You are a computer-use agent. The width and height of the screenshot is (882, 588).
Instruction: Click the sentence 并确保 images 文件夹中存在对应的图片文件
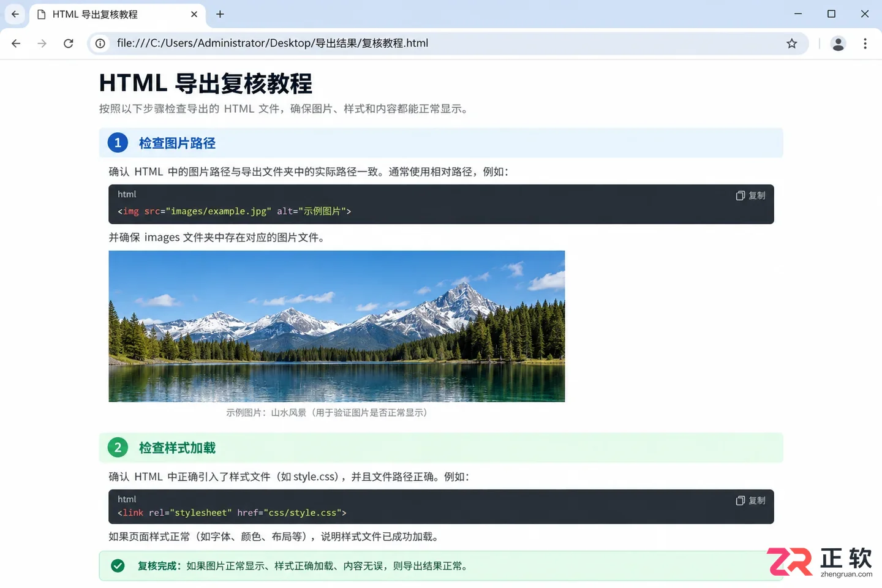pyautogui.click(x=217, y=238)
